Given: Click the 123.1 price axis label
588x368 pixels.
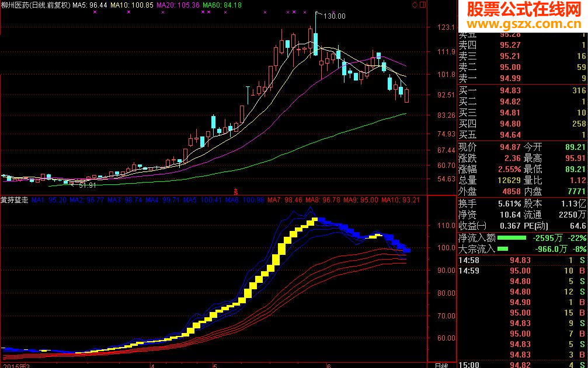Looking at the screenshot, I should point(446,27).
